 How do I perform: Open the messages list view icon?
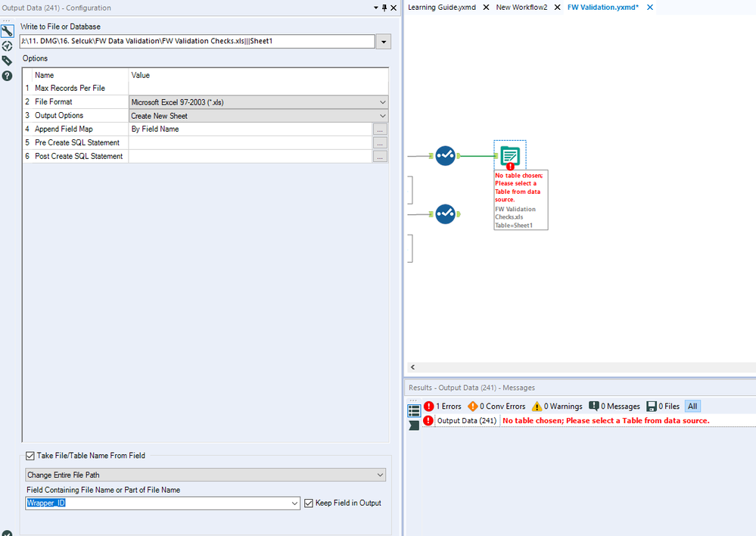point(414,410)
